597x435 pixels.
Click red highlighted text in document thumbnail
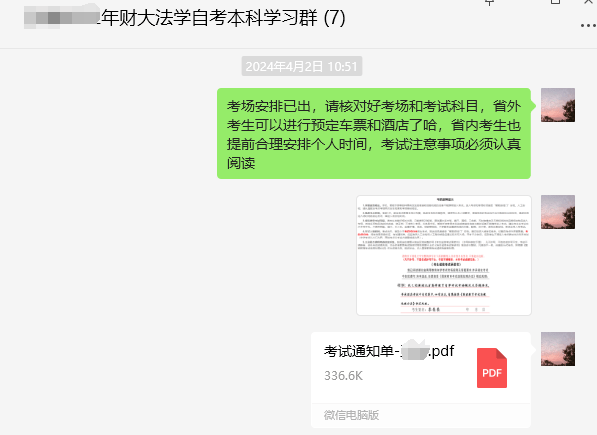pyautogui.click(x=442, y=258)
